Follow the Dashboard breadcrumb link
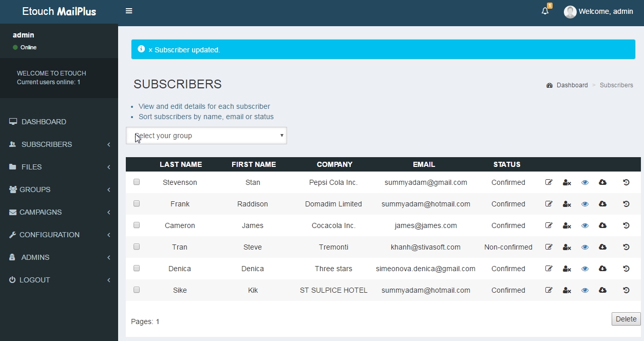This screenshot has width=644, height=341. [572, 85]
